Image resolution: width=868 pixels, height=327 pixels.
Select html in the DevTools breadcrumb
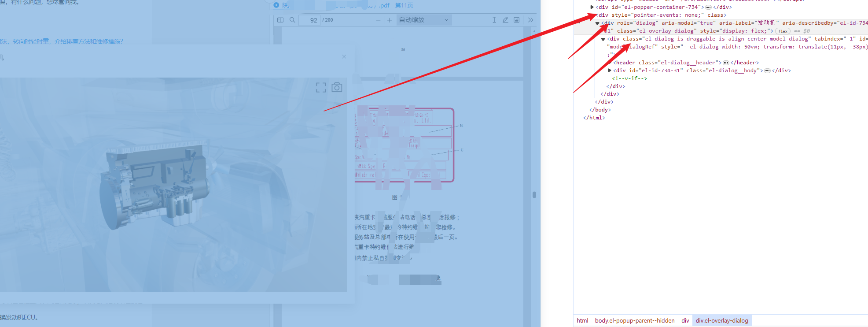pos(582,320)
